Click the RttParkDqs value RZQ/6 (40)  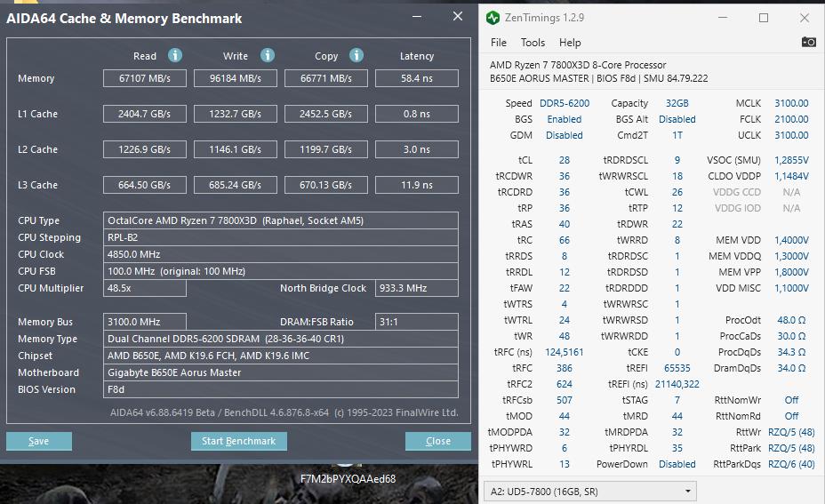coord(791,464)
